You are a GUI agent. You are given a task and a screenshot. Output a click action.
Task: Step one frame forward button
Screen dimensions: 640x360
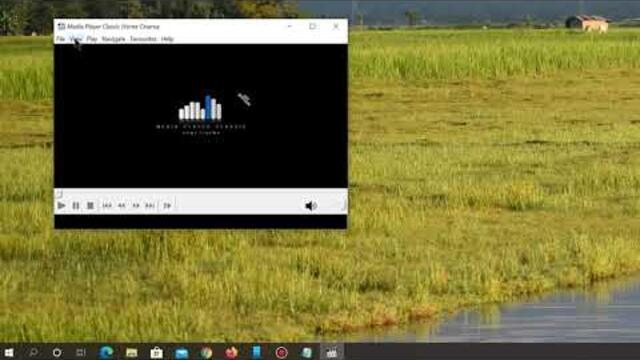pyautogui.click(x=167, y=206)
